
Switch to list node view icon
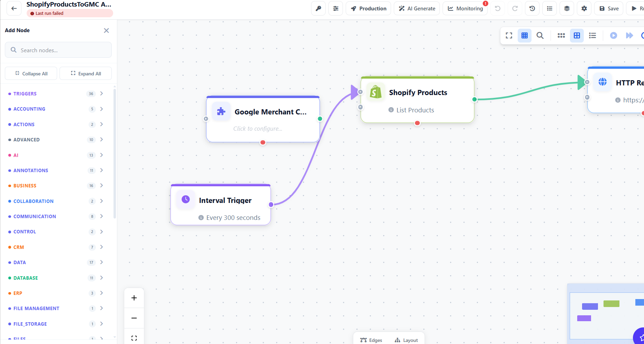[592, 36]
